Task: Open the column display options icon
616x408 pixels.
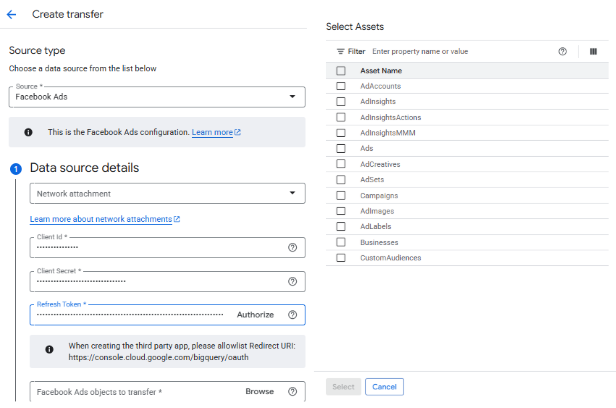Action: [x=593, y=51]
